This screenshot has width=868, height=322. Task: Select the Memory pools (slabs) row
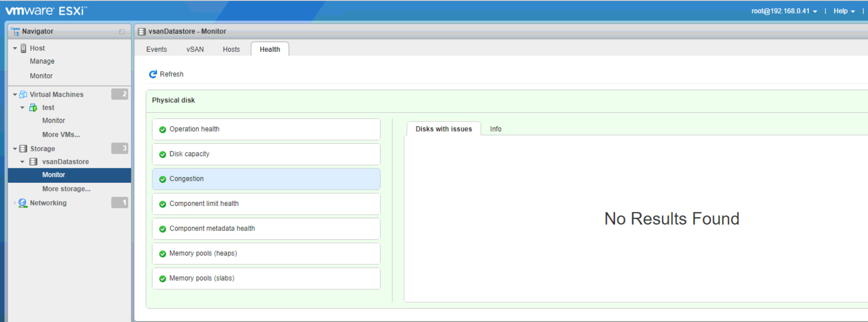coord(266,278)
